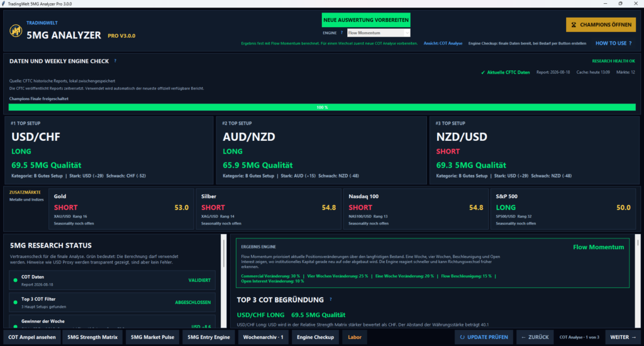The image size is (644, 346).
Task: Click the green status dot for Top 3 COT Filter
Action: [x=15, y=303]
